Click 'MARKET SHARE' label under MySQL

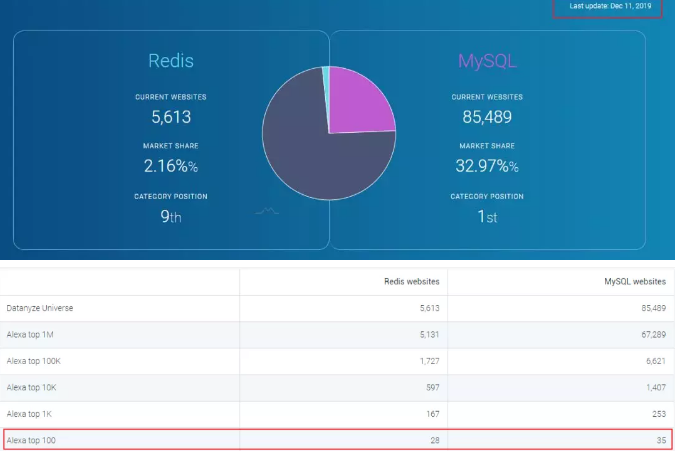pos(487,146)
